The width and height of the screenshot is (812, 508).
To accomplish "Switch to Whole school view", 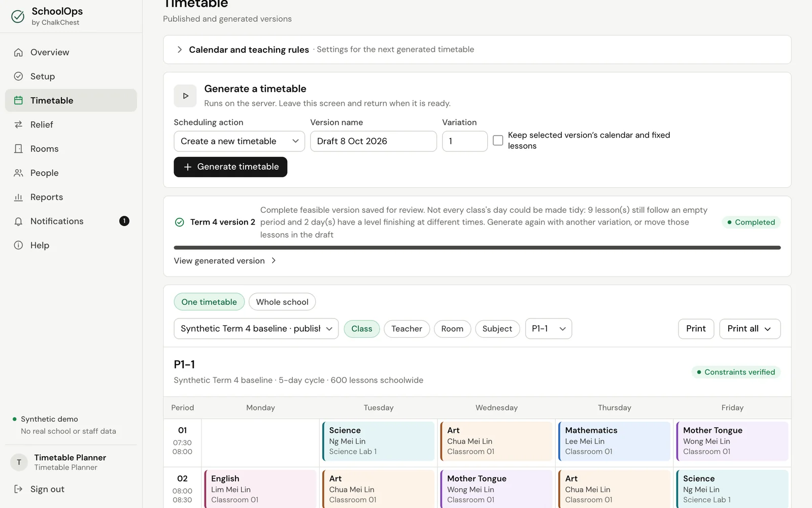I will (282, 302).
